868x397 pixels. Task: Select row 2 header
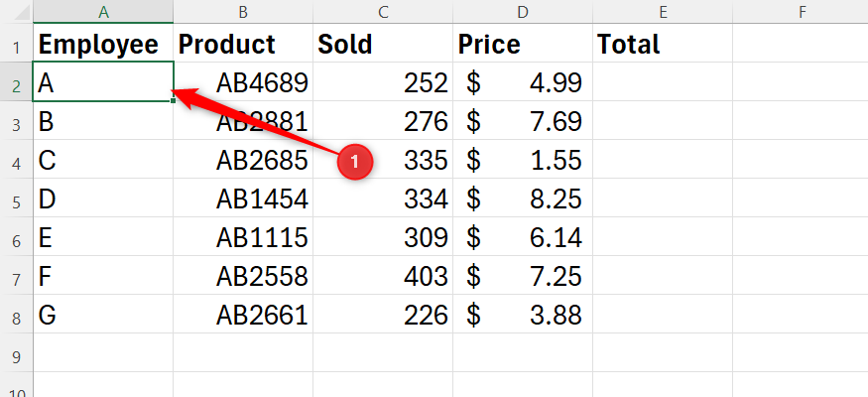tap(17, 82)
